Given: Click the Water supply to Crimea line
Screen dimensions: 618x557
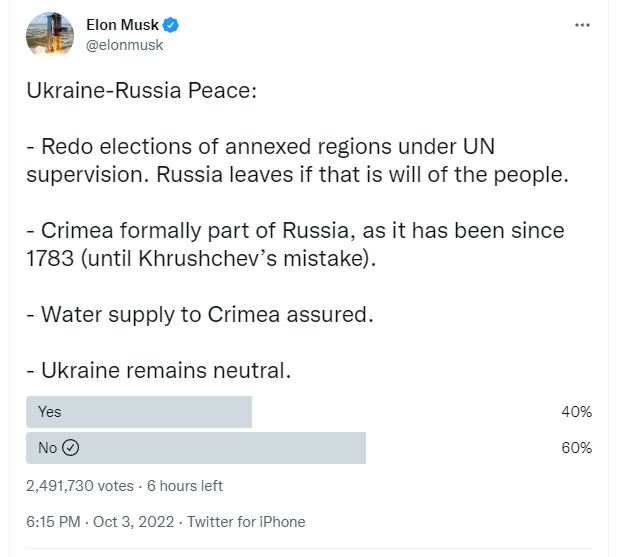Looking at the screenshot, I should click(199, 315).
